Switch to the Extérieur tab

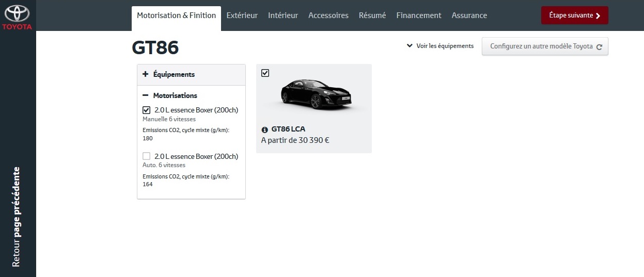click(x=242, y=15)
